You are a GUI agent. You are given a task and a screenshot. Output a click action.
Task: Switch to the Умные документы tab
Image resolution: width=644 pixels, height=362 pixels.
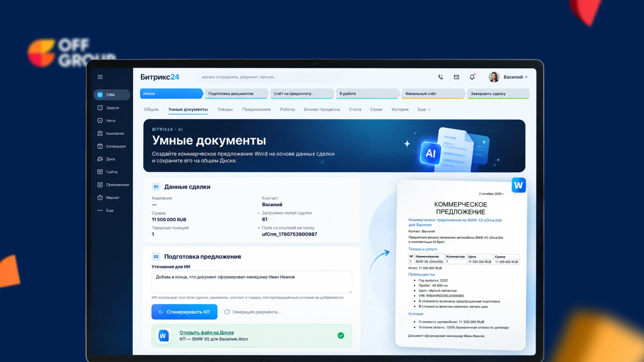188,110
